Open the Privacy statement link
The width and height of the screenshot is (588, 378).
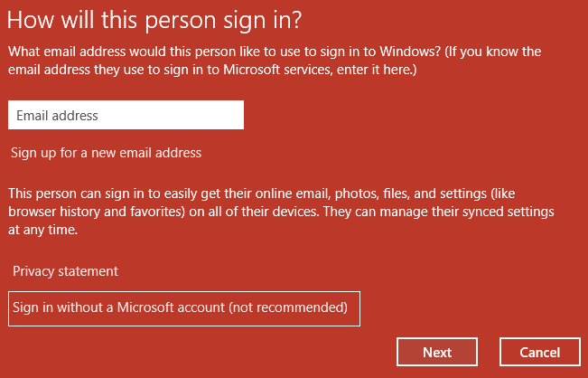65,271
